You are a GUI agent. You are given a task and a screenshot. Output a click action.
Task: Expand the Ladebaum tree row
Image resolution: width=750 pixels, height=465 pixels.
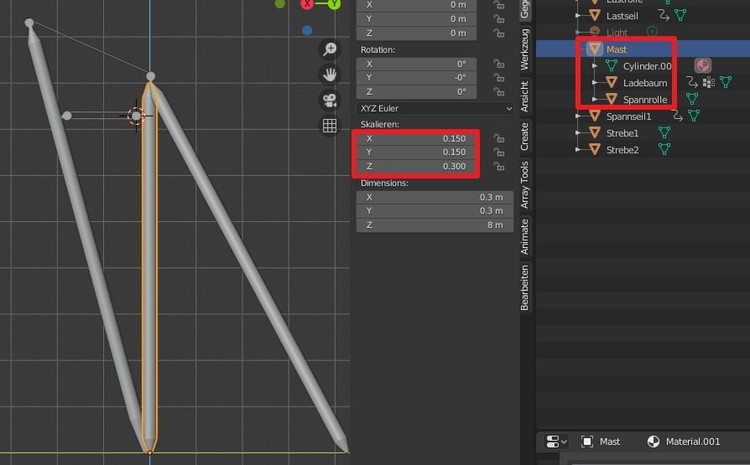click(595, 82)
